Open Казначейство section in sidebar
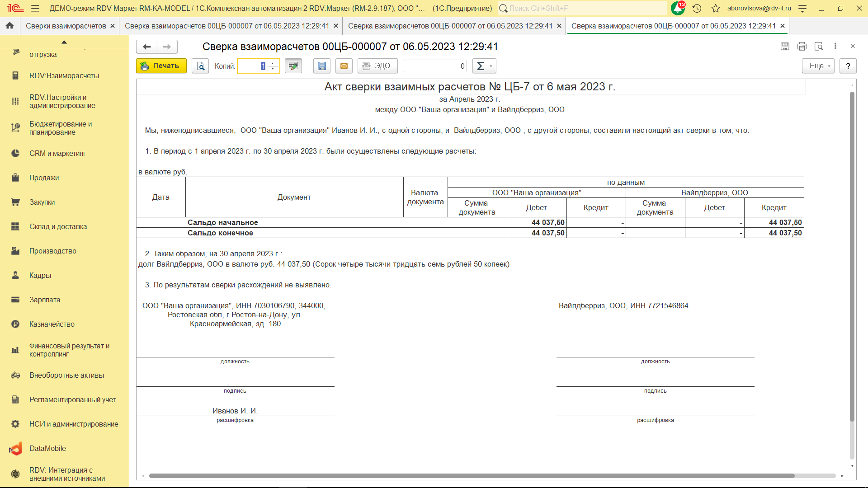Screen dimensions: 868x488 [x=52, y=324]
